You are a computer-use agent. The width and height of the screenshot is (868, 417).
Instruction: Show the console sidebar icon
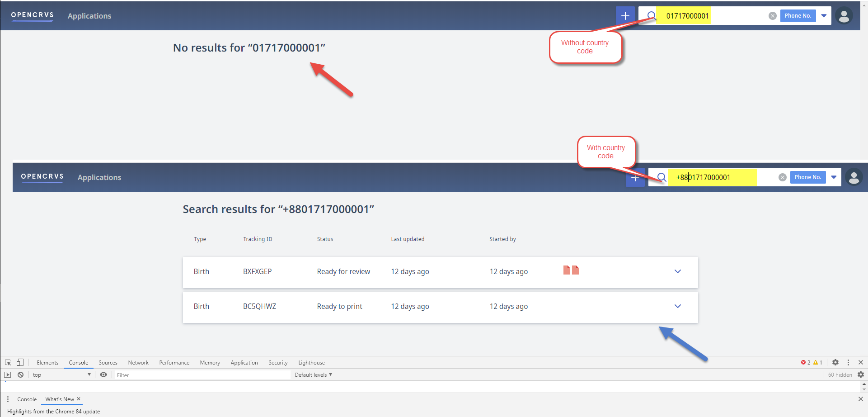click(x=8, y=374)
